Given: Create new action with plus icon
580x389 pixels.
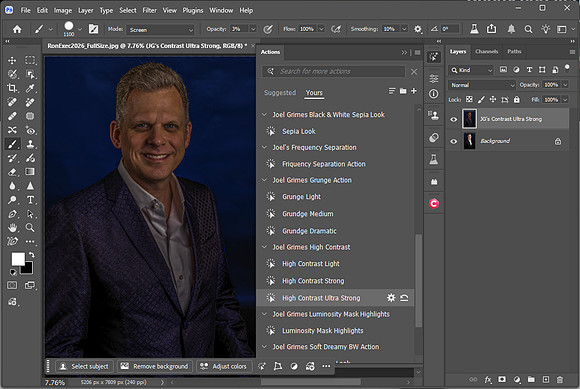Looking at the screenshot, I should pos(414,91).
